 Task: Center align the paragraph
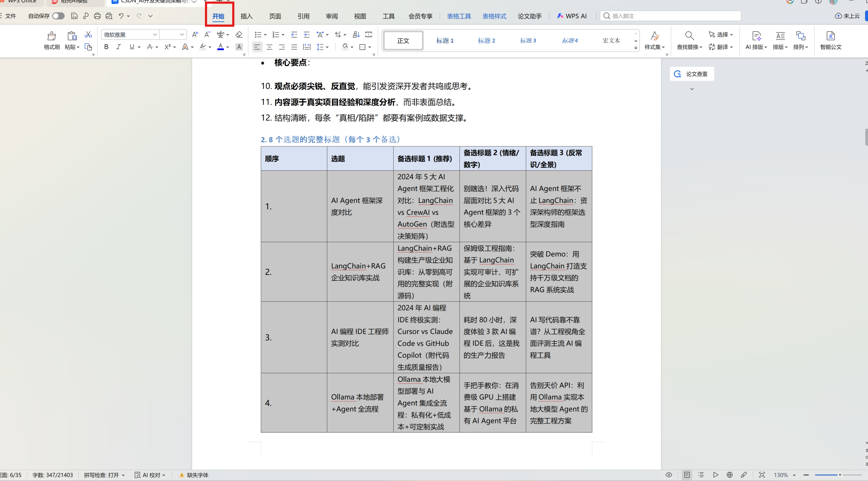point(269,47)
